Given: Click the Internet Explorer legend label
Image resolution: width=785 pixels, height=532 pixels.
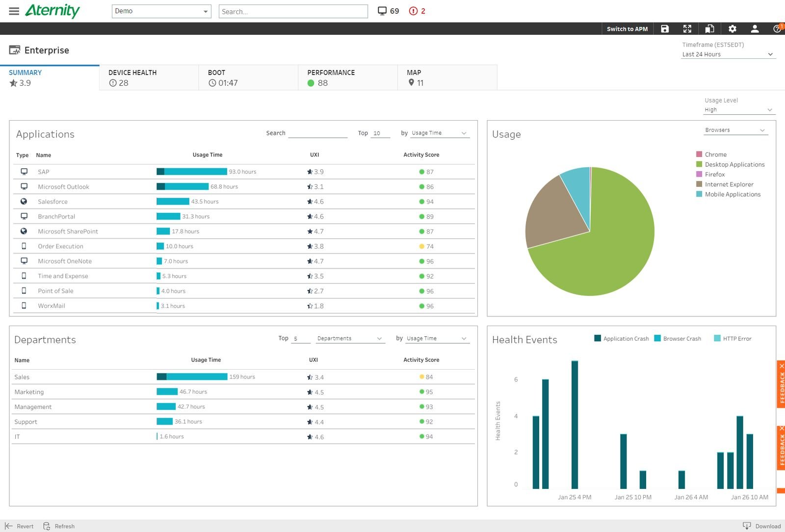Looking at the screenshot, I should 729,184.
